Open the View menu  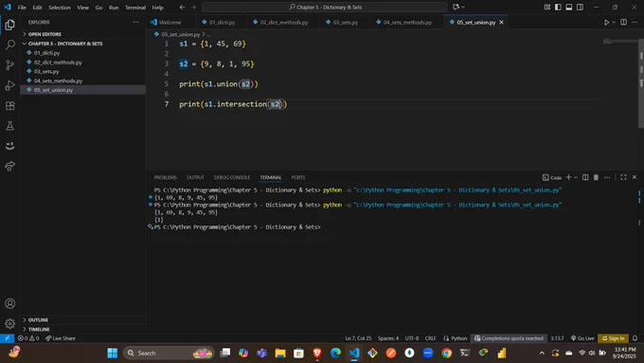[82, 8]
